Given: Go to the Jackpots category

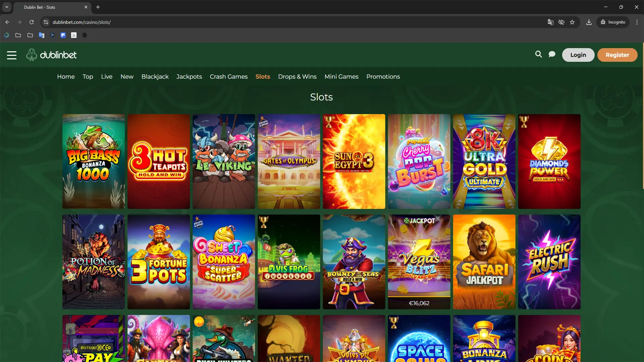Looking at the screenshot, I should click(x=189, y=77).
